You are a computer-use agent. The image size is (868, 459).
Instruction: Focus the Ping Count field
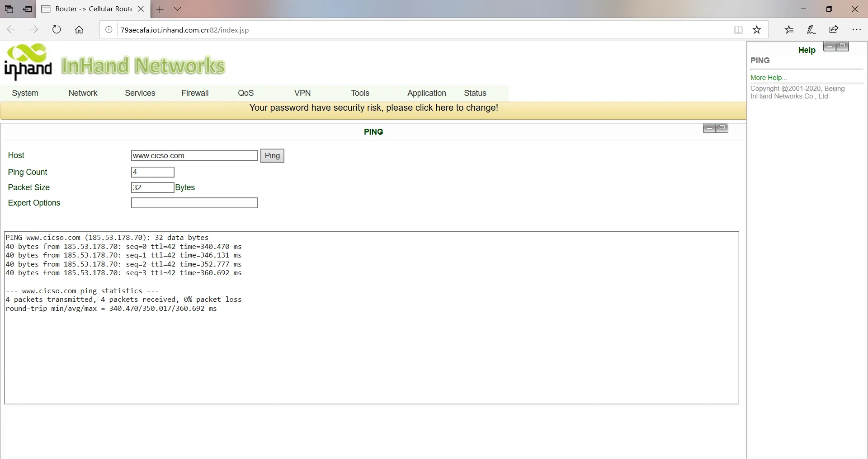(x=153, y=172)
